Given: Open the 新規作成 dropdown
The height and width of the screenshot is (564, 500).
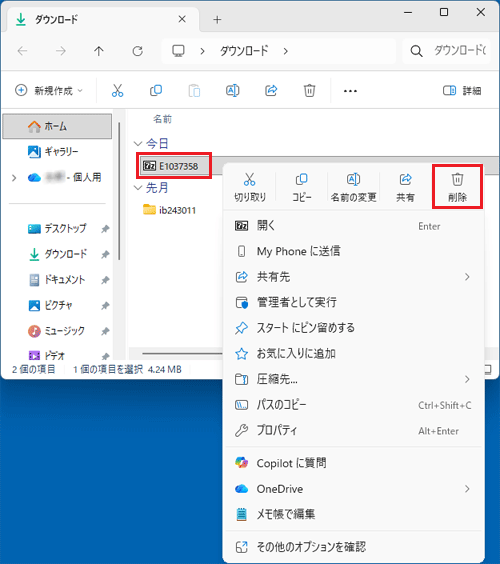Looking at the screenshot, I should [x=49, y=91].
